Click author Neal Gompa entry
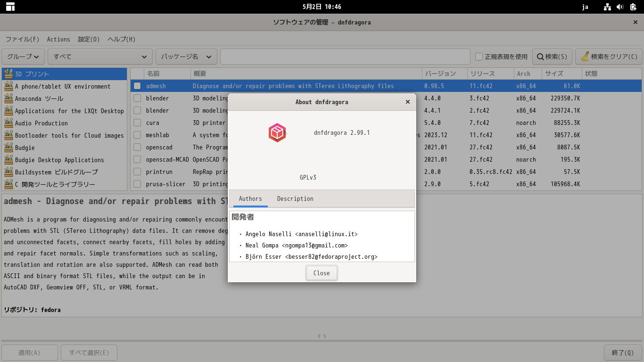Viewport: 644px width, 362px height. point(297,246)
